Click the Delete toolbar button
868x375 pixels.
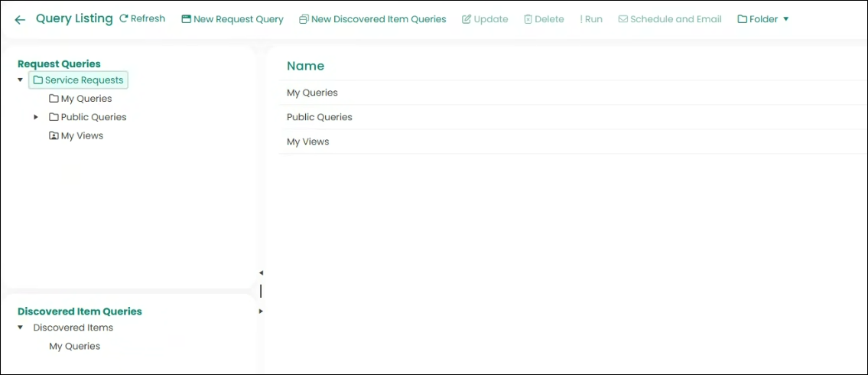[544, 19]
